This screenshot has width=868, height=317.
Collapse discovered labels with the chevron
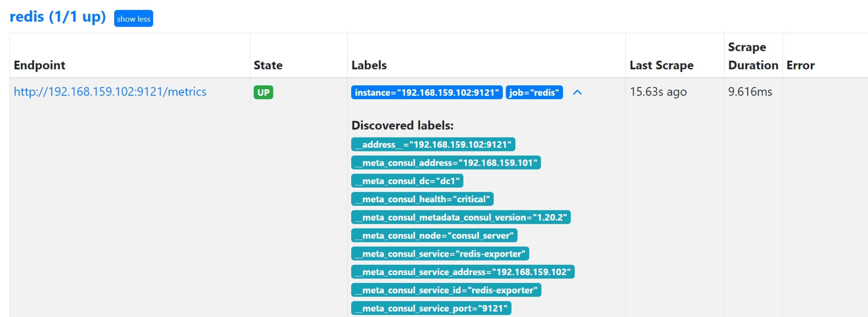pos(577,92)
